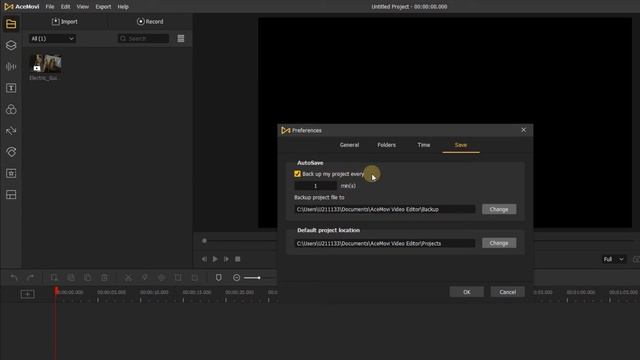This screenshot has height=360, width=640.
Task: Open the Text titles panel
Action: tap(11, 88)
